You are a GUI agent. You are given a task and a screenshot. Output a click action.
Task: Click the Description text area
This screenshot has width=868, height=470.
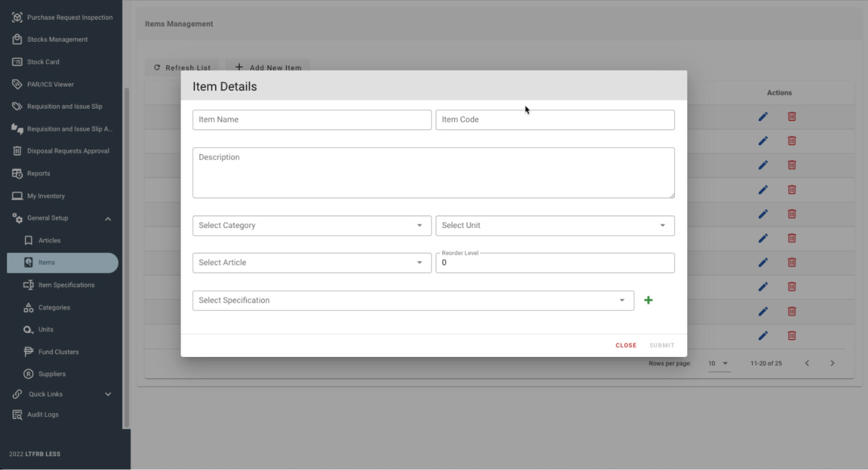click(433, 173)
